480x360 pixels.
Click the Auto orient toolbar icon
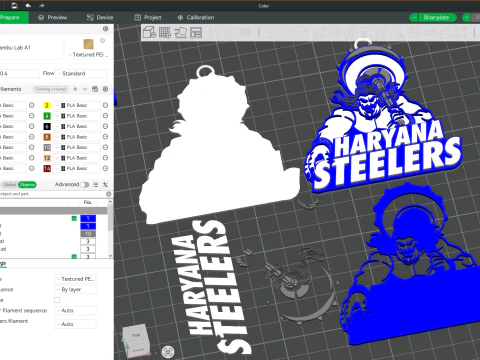tap(180, 32)
